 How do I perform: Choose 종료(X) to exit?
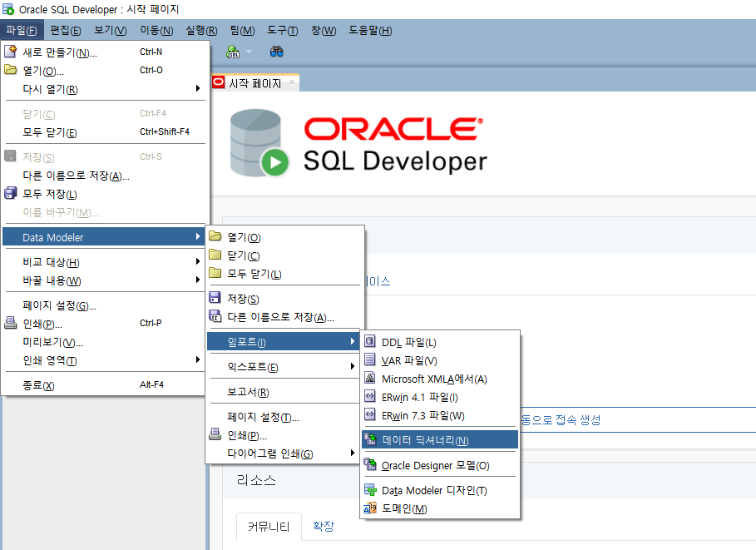point(104,384)
